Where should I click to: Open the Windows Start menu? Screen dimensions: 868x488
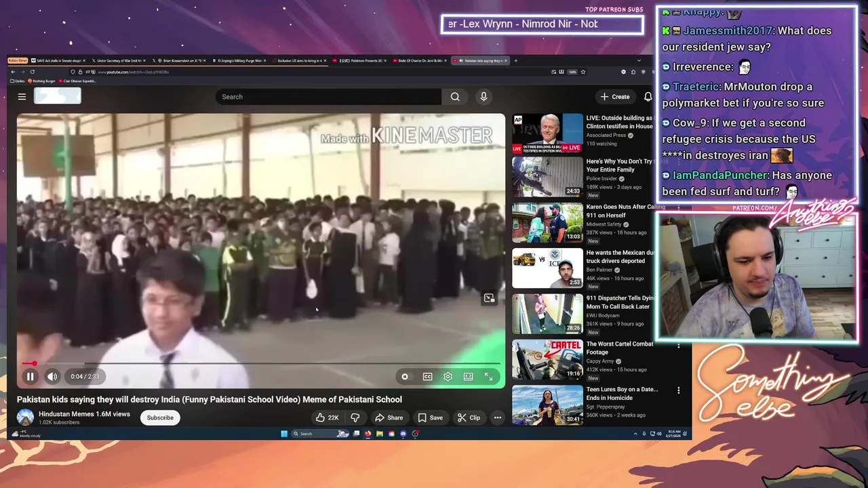283,434
